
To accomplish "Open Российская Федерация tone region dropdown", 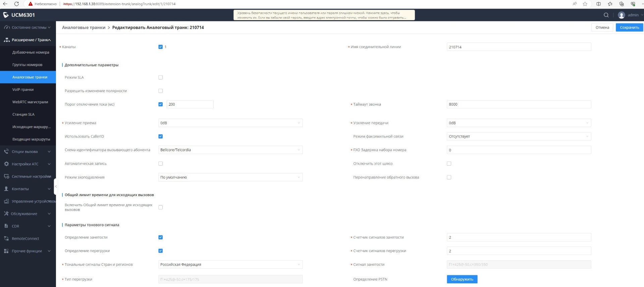I will tap(230, 265).
